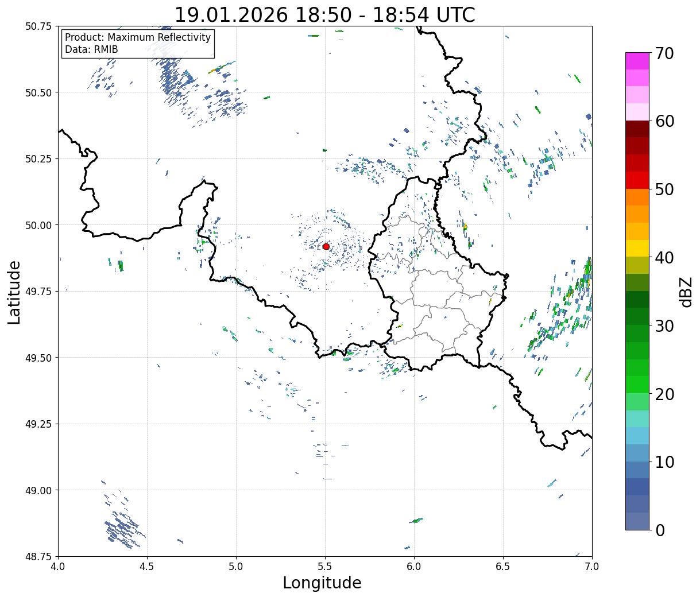Click the bright red colorbar swatch above 50

637,180
